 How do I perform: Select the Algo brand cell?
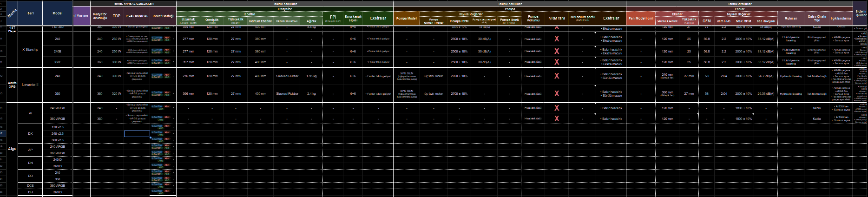(12, 149)
